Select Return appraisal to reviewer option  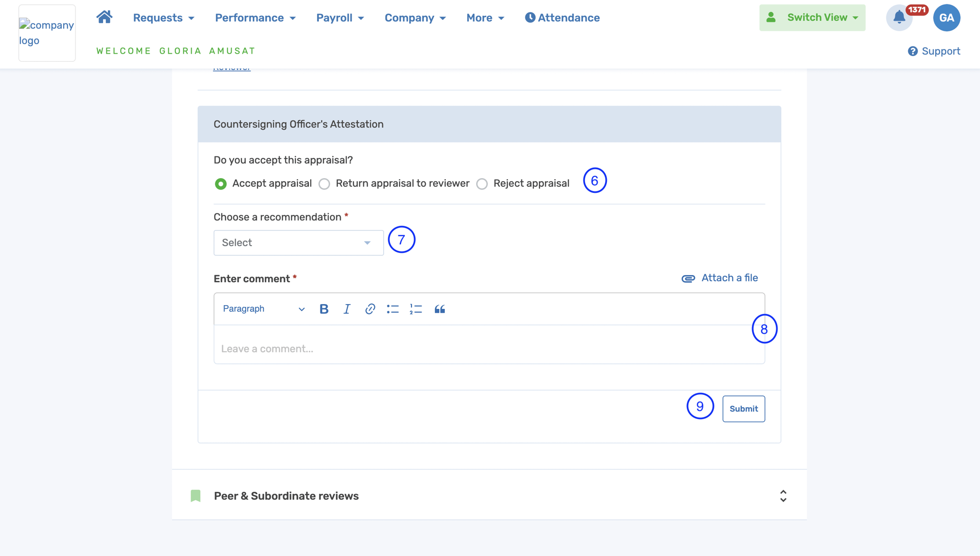click(324, 184)
